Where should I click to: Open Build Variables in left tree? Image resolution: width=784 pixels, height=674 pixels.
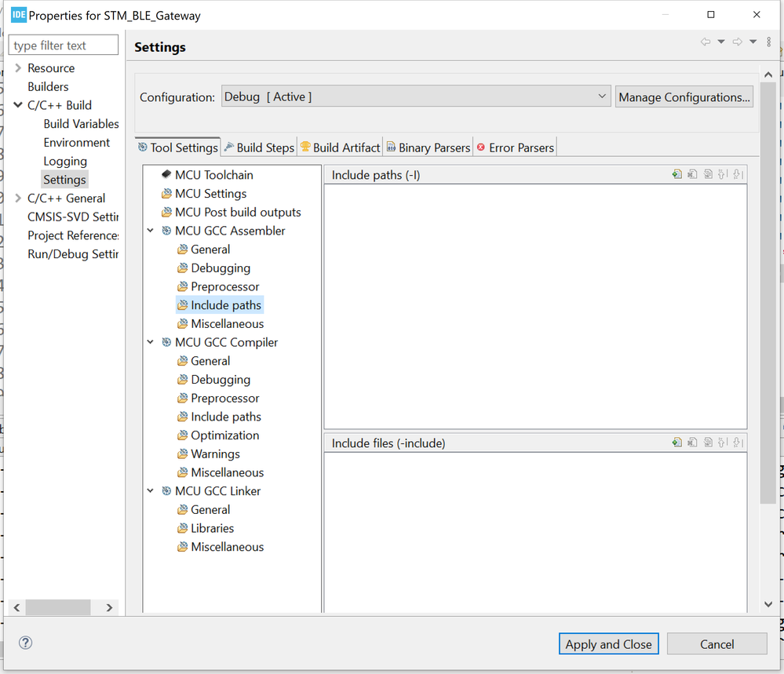click(x=81, y=123)
